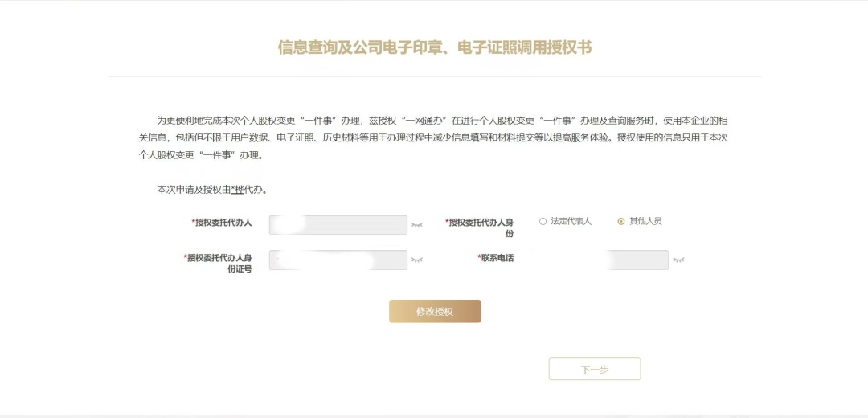Choose the 其他人员 radio option
The image size is (868, 418).
pyautogui.click(x=621, y=221)
